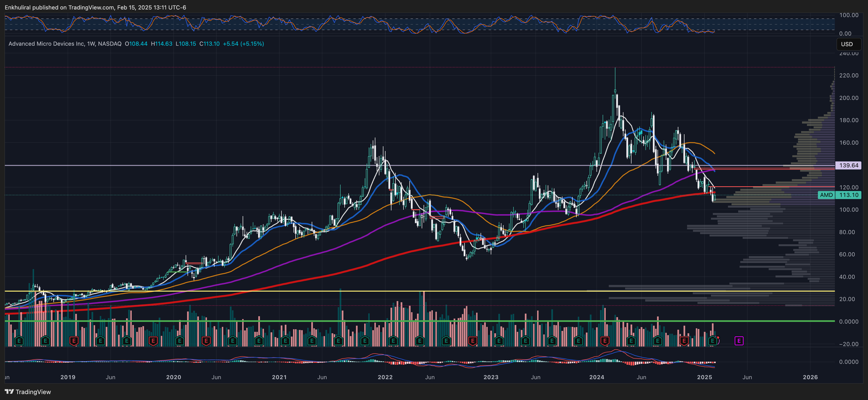868x400 pixels.
Task: Click the red earnings marker just before 2020
Action: [153, 341]
